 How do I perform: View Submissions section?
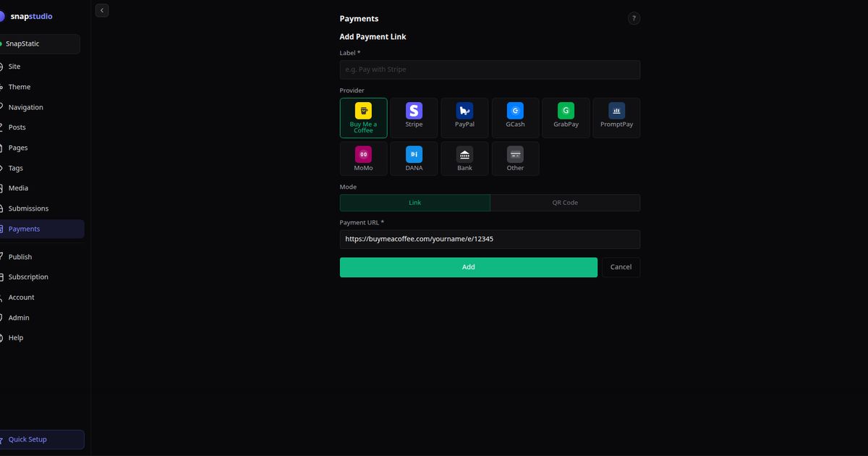coord(42,208)
